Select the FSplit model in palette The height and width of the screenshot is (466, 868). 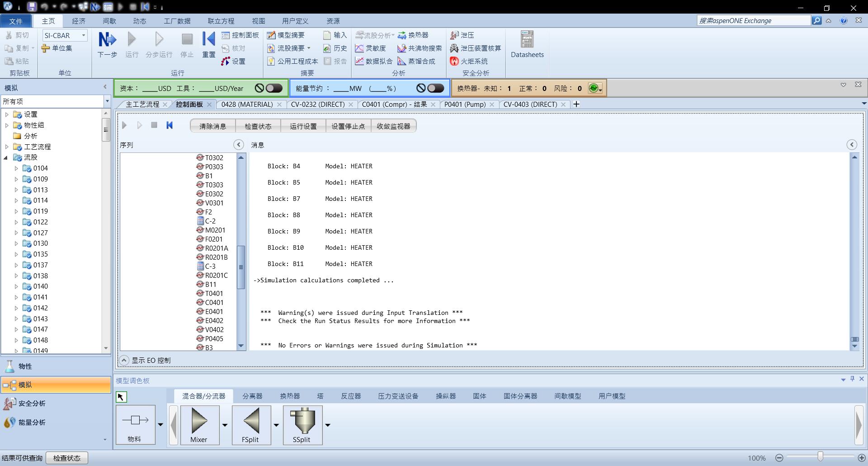[x=251, y=425]
